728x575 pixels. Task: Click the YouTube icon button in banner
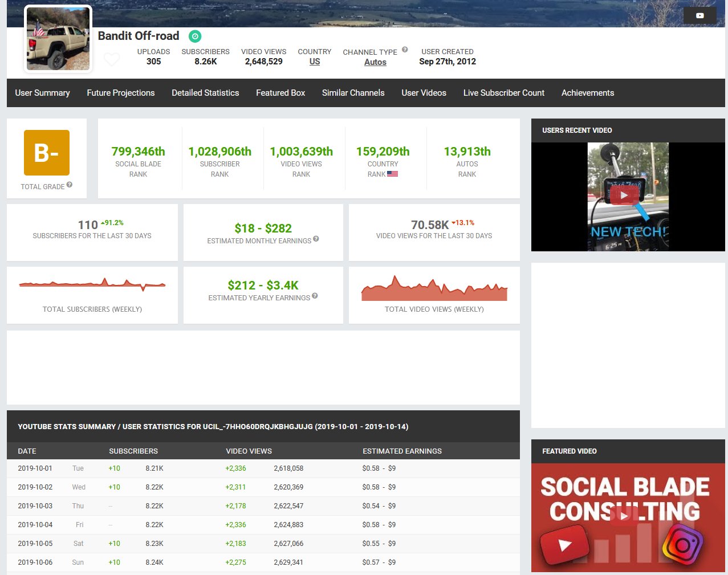[699, 15]
